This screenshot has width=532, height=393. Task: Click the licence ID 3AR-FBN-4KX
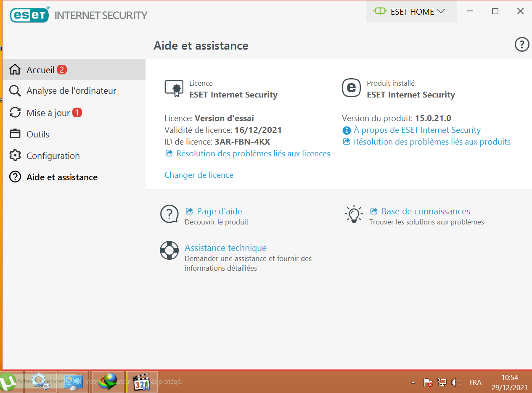click(x=242, y=142)
